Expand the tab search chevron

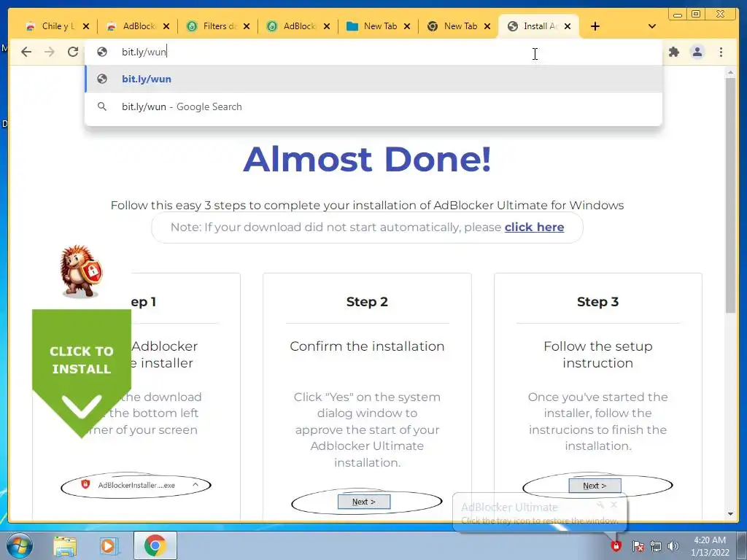click(x=652, y=26)
